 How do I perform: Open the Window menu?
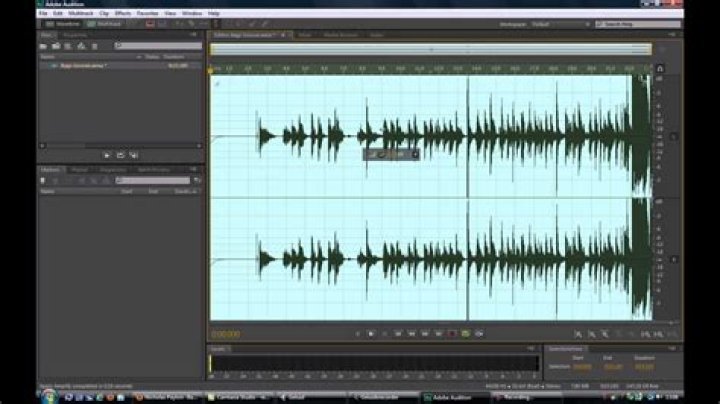[192, 13]
